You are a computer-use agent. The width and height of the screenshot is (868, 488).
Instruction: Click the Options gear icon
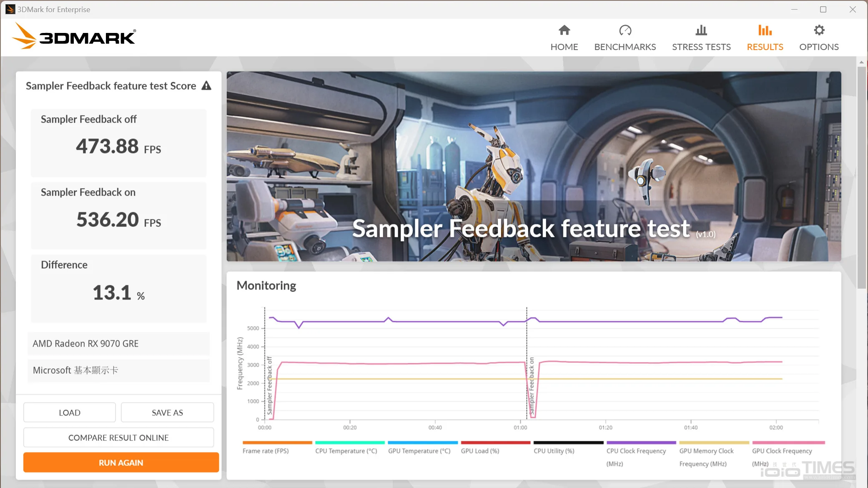pos(819,30)
